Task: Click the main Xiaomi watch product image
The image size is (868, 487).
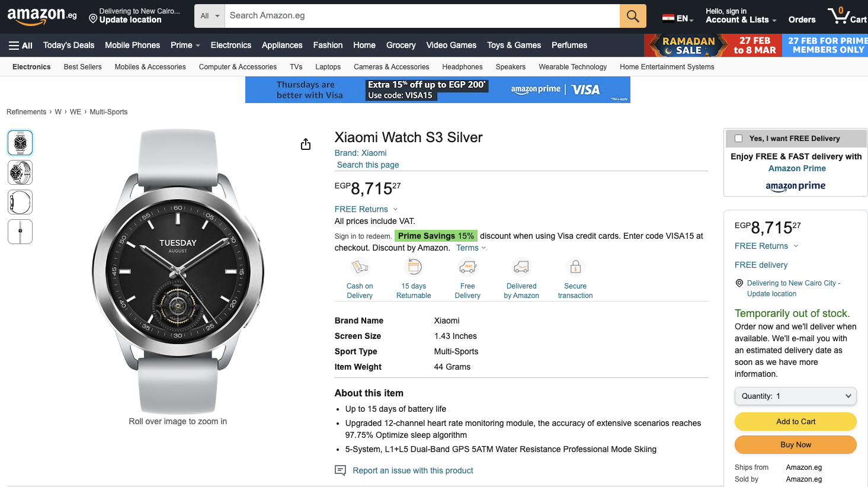Action: [178, 271]
